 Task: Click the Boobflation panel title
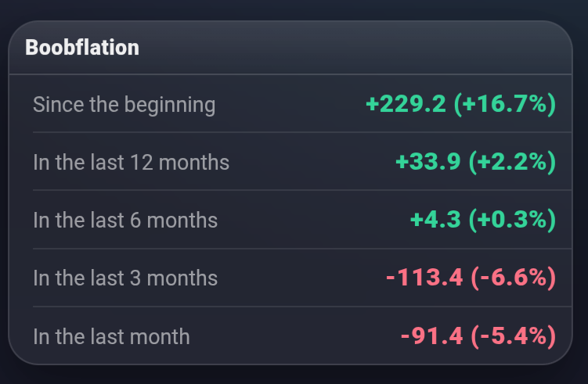pyautogui.click(x=81, y=48)
